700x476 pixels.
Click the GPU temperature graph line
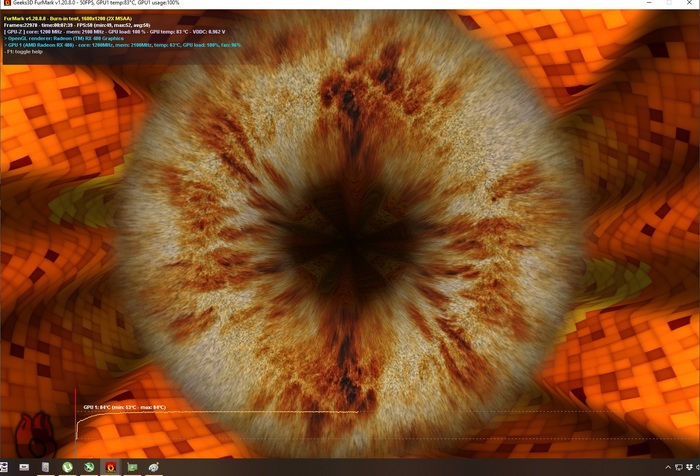217,413
